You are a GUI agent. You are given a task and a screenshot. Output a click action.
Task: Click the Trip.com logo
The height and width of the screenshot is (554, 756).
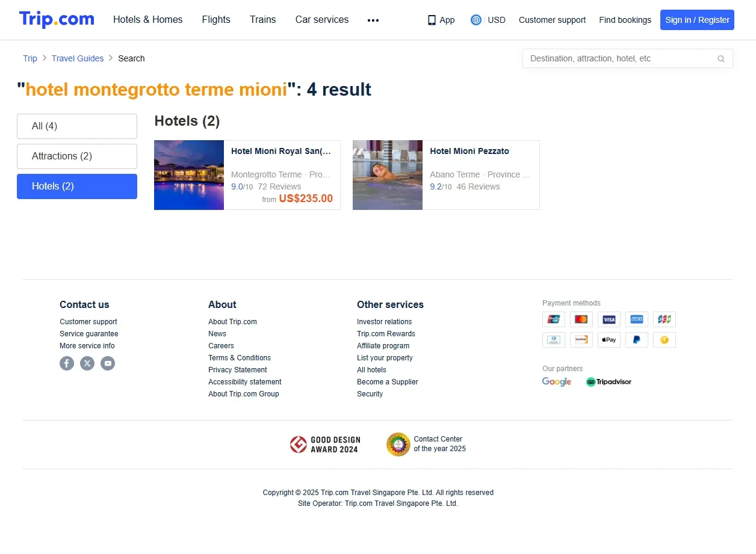click(x=57, y=19)
